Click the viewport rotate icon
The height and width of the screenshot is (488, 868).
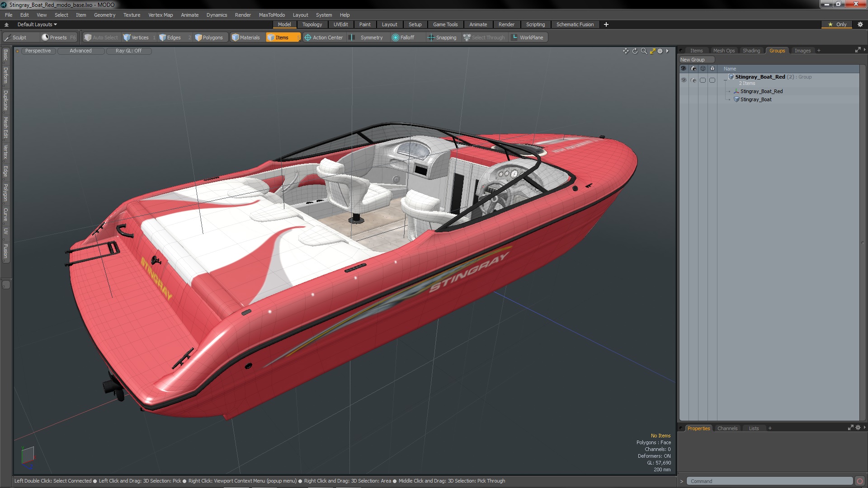635,51
